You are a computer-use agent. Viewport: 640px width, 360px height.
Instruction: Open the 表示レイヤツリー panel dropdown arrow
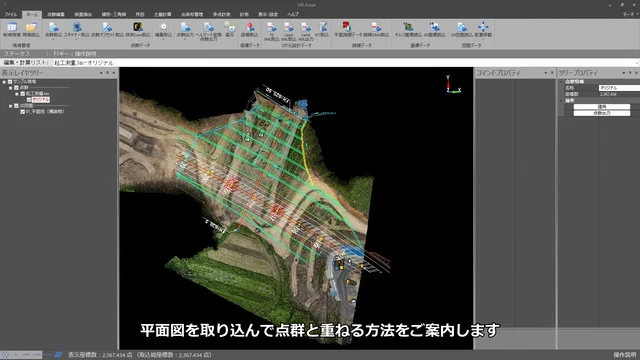pyautogui.click(x=101, y=73)
